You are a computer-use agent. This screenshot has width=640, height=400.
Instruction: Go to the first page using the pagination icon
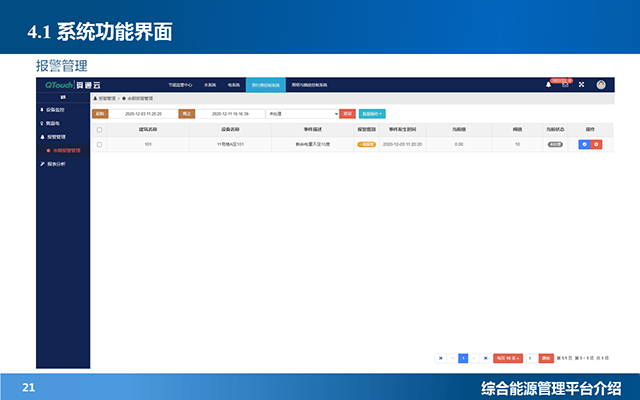point(440,358)
